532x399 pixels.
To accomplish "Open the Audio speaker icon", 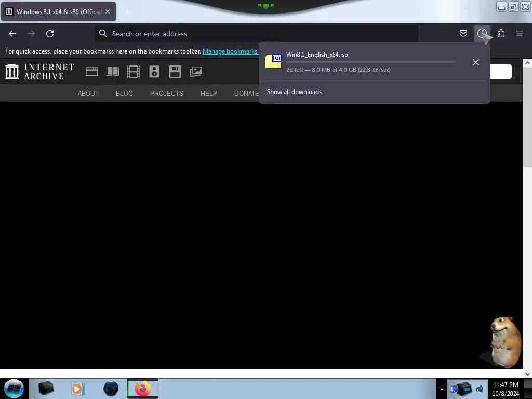I will [154, 72].
